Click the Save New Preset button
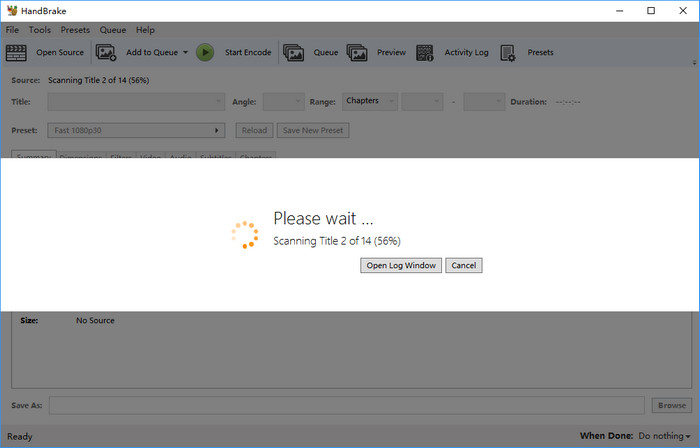 (313, 130)
